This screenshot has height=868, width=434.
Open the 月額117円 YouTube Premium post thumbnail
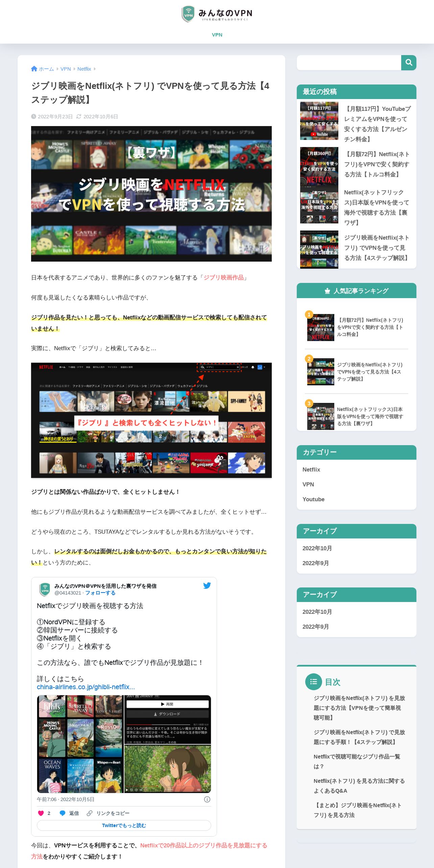tap(319, 121)
